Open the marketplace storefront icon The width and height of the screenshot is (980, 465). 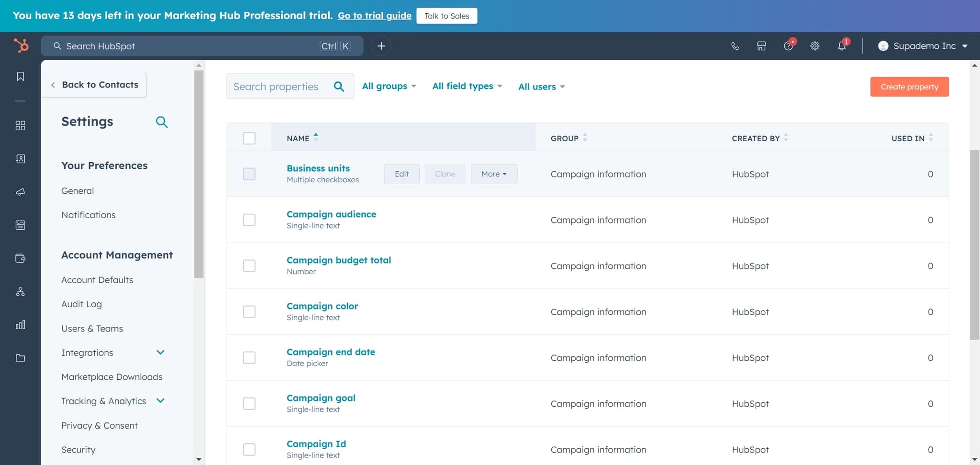pos(761,46)
